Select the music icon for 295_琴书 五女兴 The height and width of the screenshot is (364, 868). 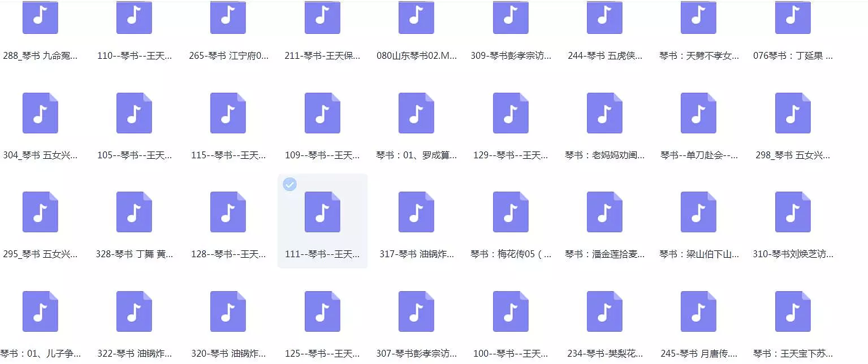[40, 212]
